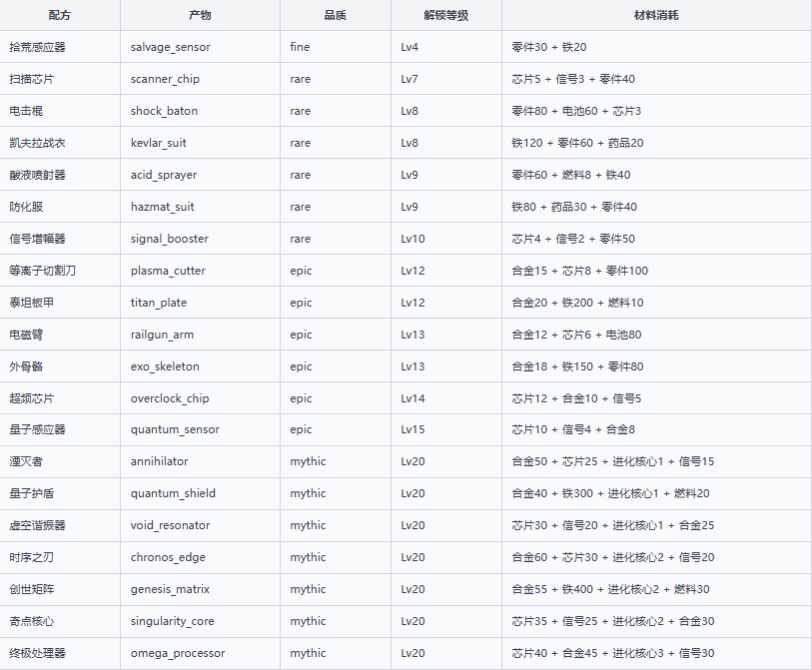The width and height of the screenshot is (812, 670).
Task: Click the fine quality cell
Action: coord(335,47)
